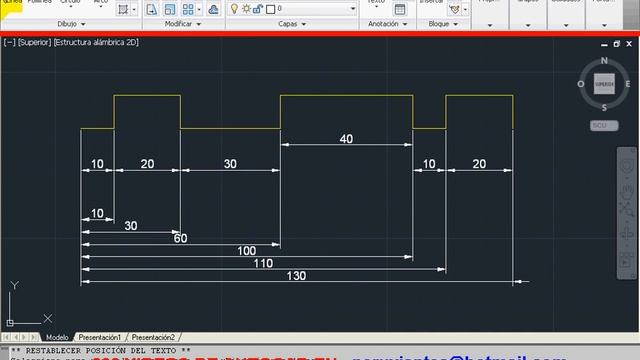Viewport: 640px width, 360px height.
Task: Click the table icon in Anotación panel
Action: coord(400,9)
